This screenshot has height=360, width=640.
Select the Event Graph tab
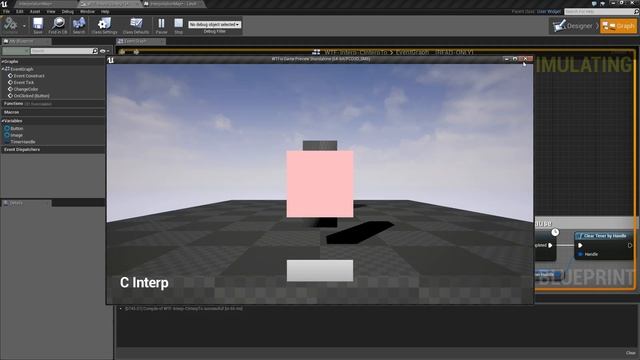coord(141,41)
